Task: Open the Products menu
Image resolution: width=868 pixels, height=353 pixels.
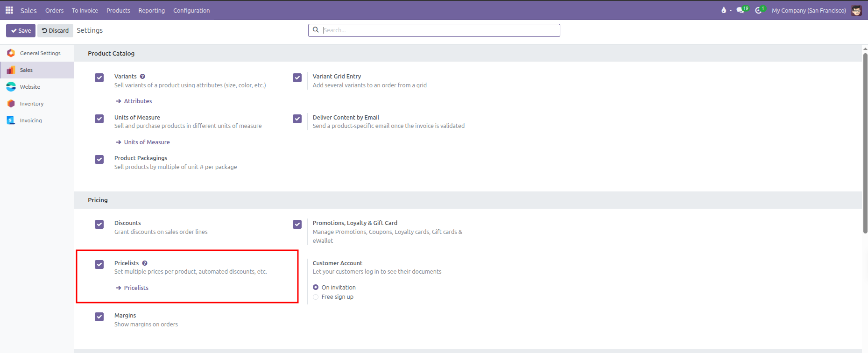Action: click(118, 10)
